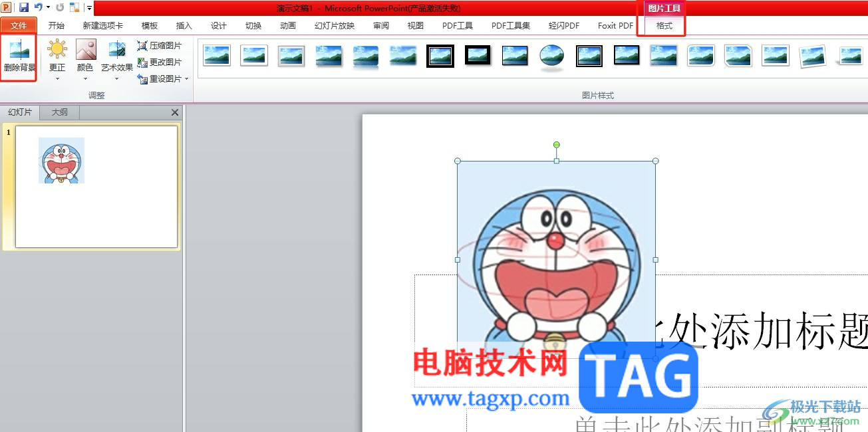Expand the 更正 dropdown arrow
The image size is (868, 432).
tap(57, 78)
